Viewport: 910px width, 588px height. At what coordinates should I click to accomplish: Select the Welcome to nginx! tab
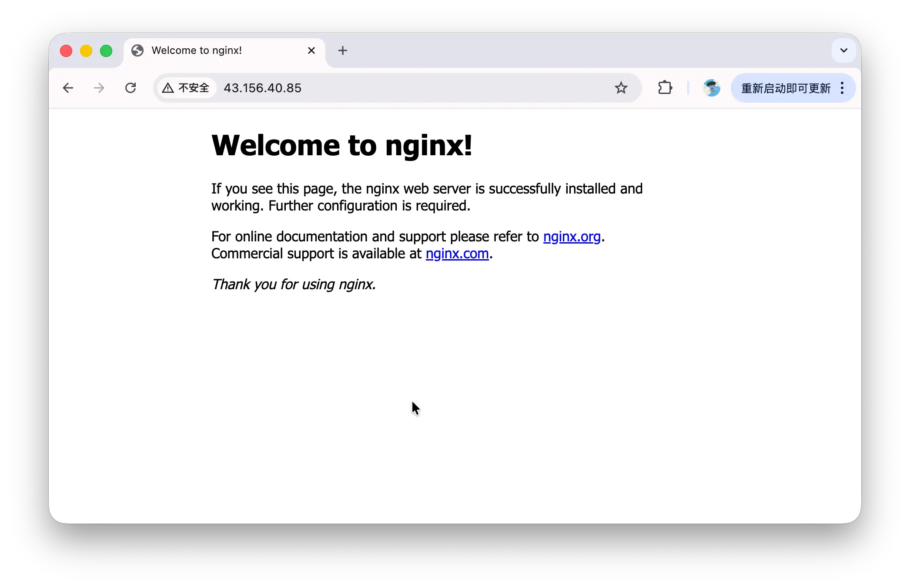coord(224,51)
